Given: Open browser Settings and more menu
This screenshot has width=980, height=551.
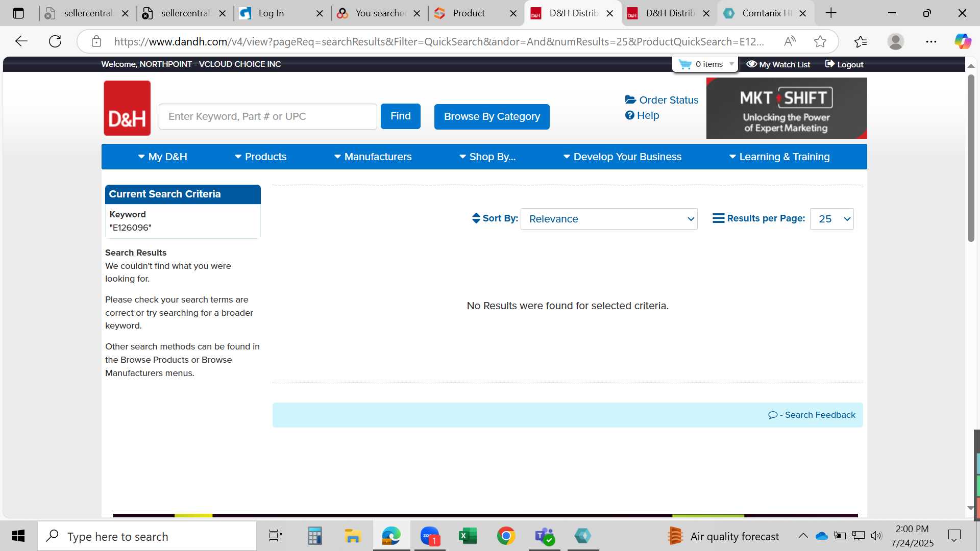Looking at the screenshot, I should tap(931, 41).
